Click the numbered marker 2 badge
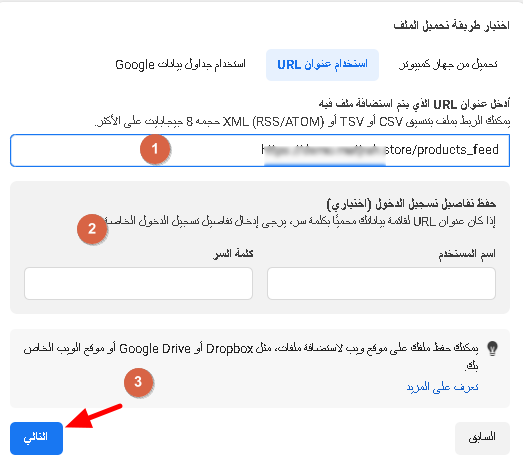The image size is (523, 460). point(92,229)
